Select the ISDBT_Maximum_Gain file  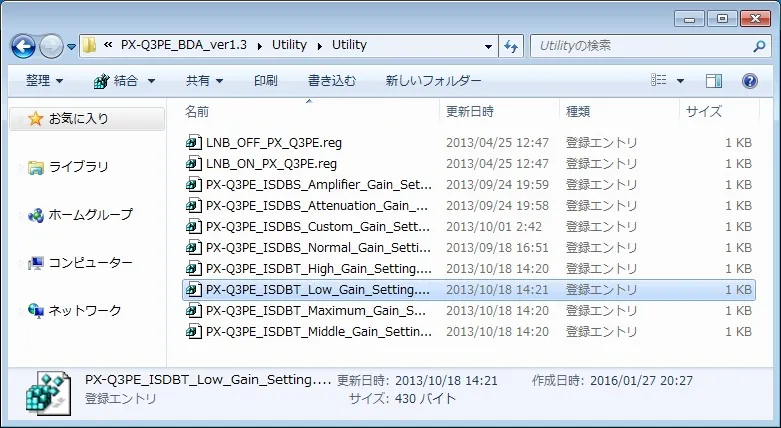click(x=316, y=310)
